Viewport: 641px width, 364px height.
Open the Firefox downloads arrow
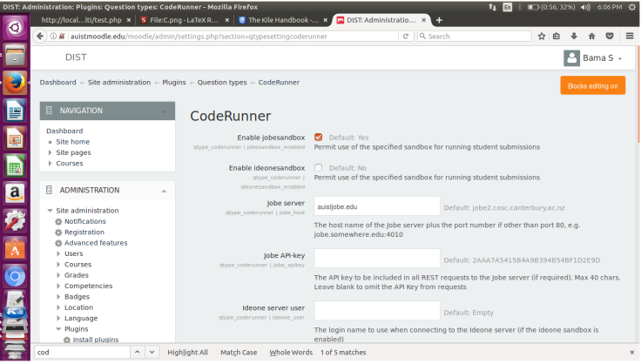coord(576,36)
